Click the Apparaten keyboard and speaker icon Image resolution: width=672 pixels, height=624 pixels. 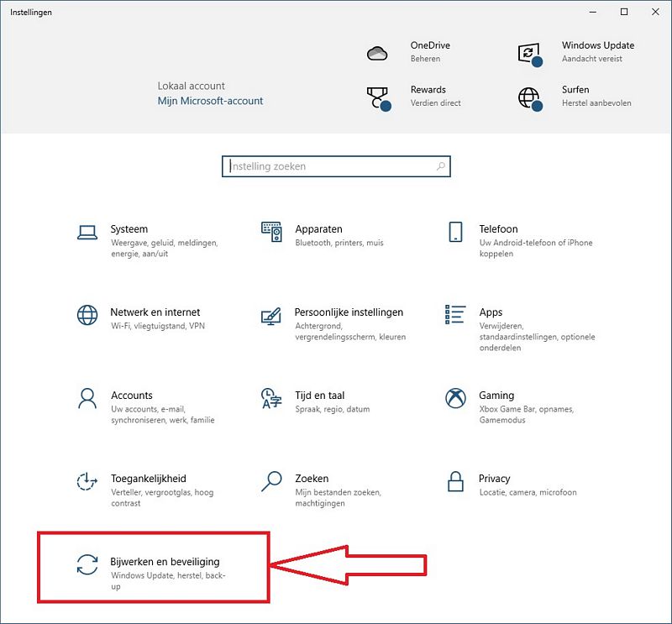(x=271, y=232)
